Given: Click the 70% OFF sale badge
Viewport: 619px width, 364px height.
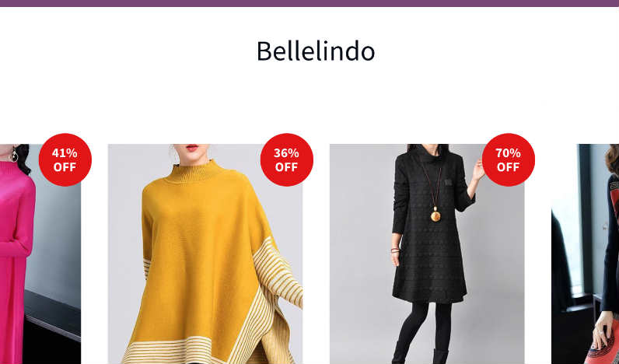Looking at the screenshot, I should click(508, 160).
